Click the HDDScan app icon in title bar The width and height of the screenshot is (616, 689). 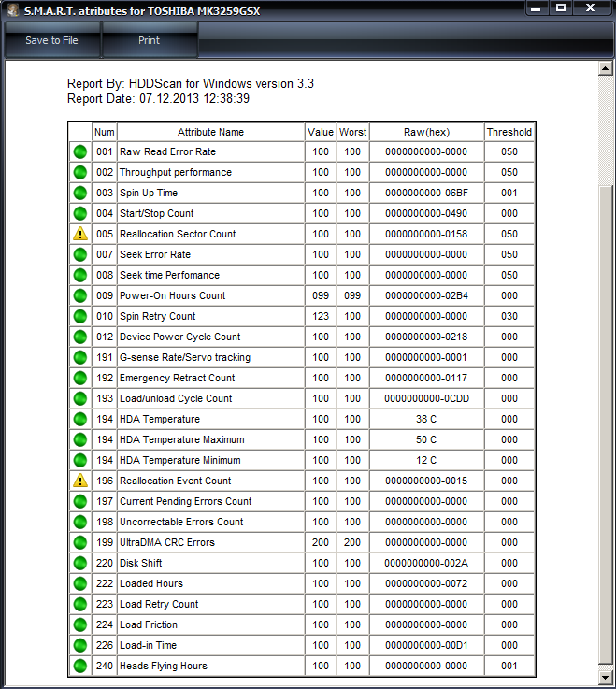coord(13,9)
